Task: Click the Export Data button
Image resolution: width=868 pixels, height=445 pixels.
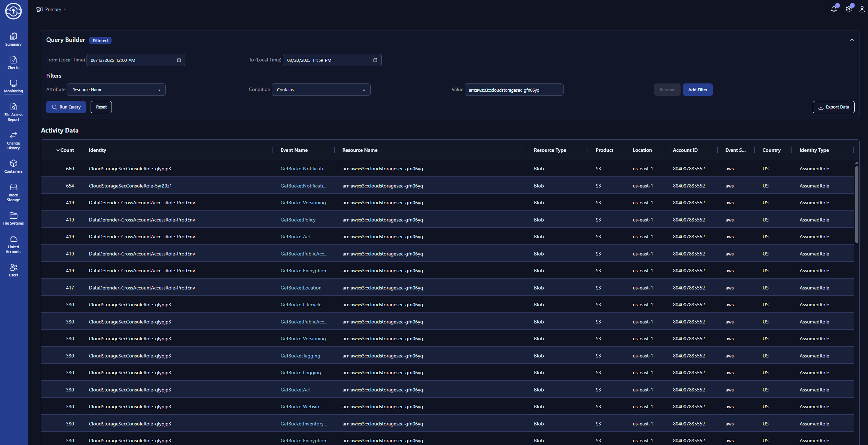Action: 834,107
